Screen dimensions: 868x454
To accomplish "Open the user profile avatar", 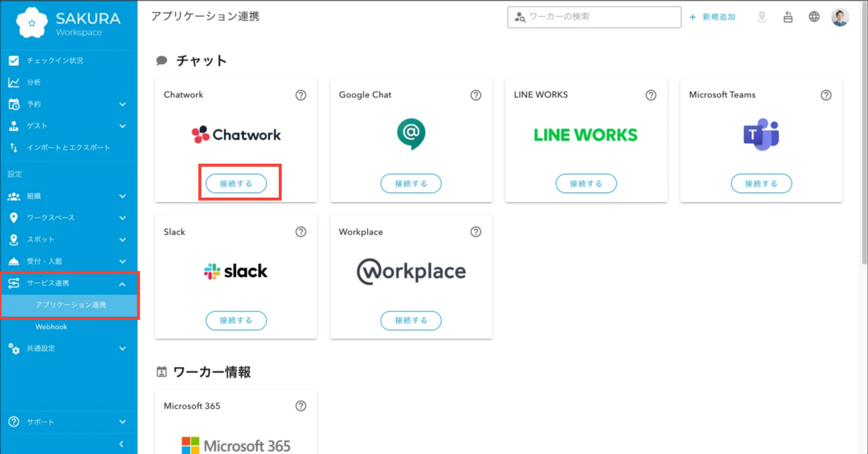I will point(840,17).
